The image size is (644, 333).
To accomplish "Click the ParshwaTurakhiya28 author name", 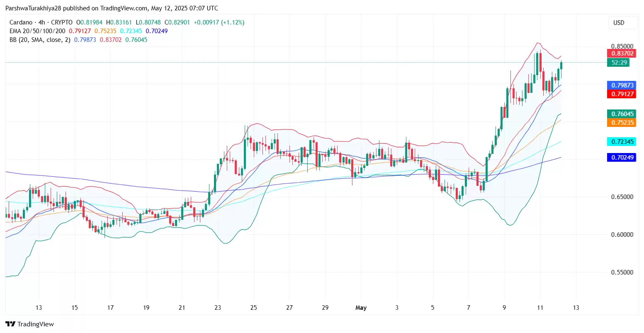I will click(33, 8).
